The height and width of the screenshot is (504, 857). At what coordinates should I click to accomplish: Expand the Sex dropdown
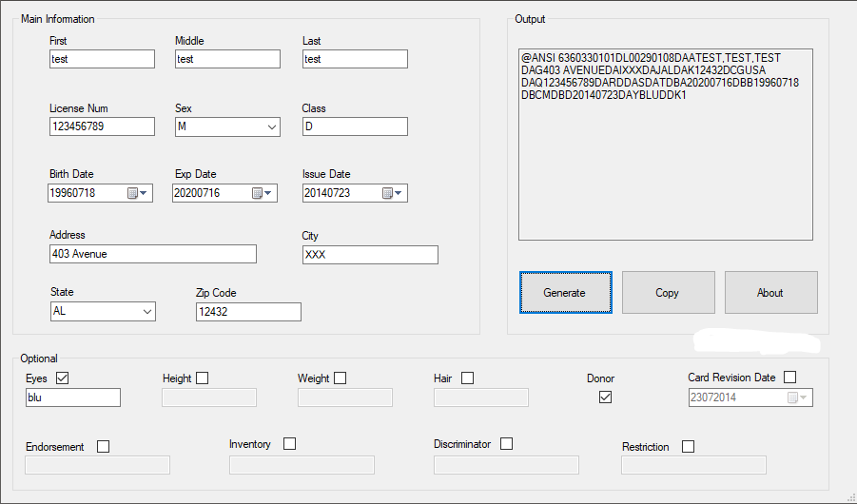pyautogui.click(x=272, y=126)
